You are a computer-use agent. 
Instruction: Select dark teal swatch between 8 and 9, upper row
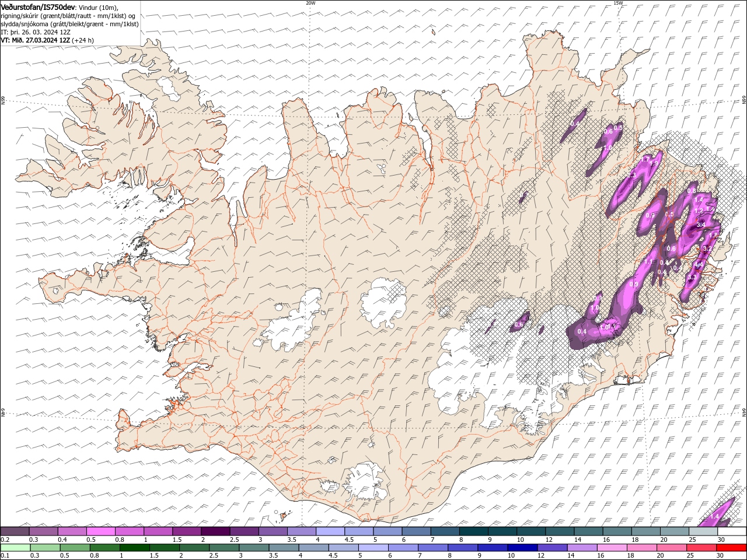tap(473, 531)
